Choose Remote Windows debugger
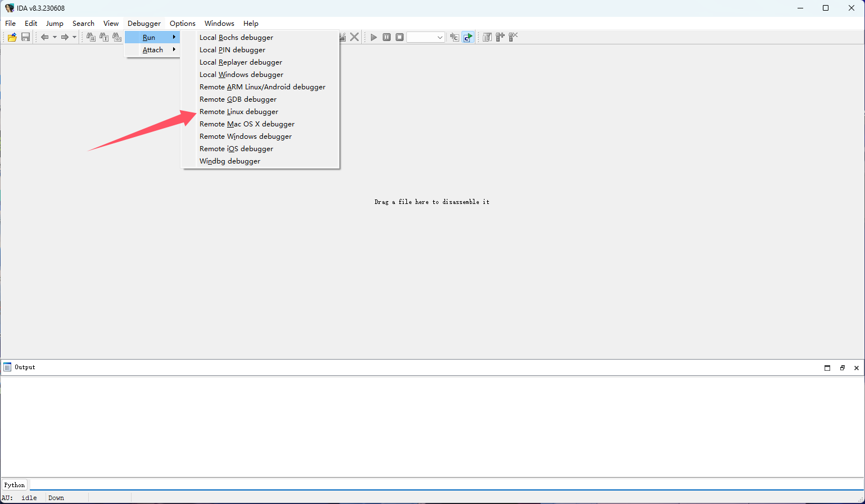This screenshot has width=865, height=504. tap(261, 136)
